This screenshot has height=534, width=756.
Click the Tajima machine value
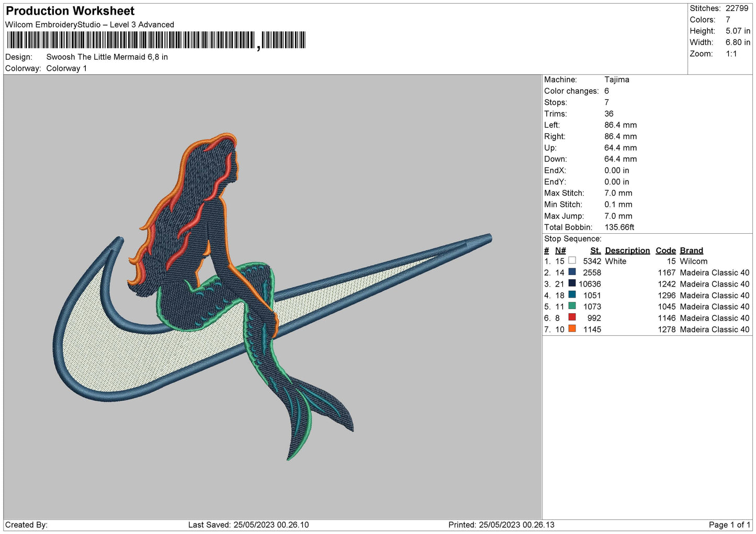click(616, 79)
